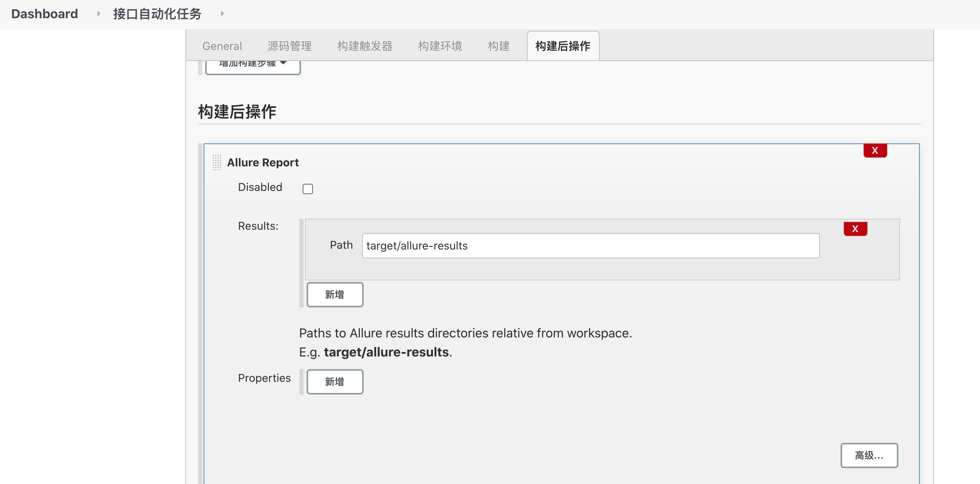Open breadcrumb arrow after Dashboard
Screen dimensions: 980x484
tap(99, 14)
